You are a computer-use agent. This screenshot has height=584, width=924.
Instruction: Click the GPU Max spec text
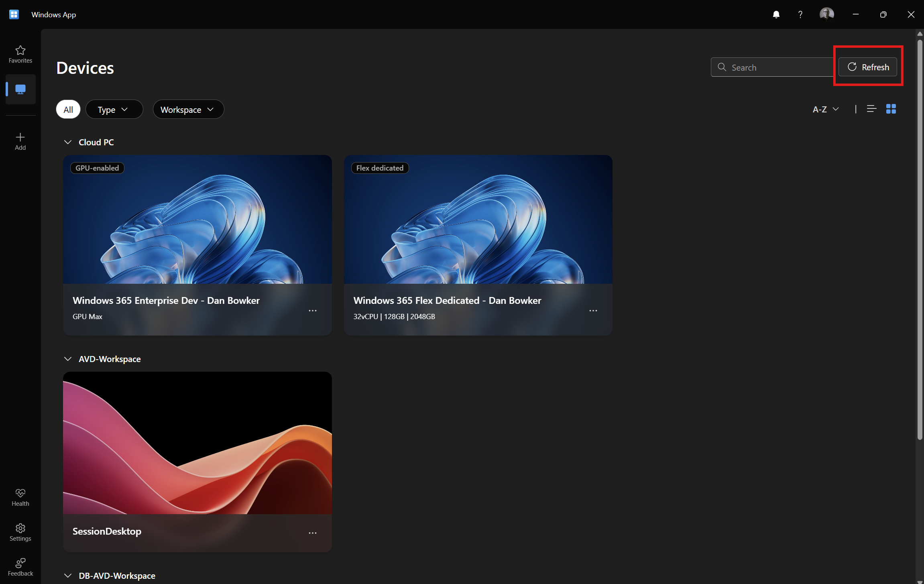[x=88, y=316]
